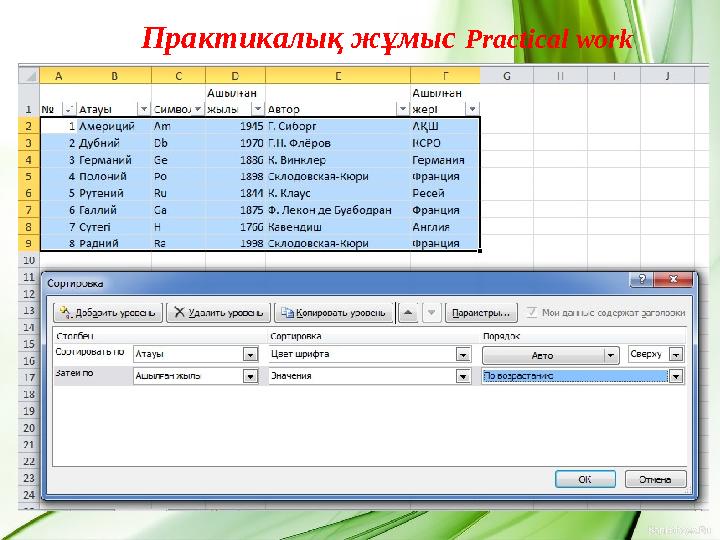Click Добавить уровень button in sort dialog

point(108,313)
